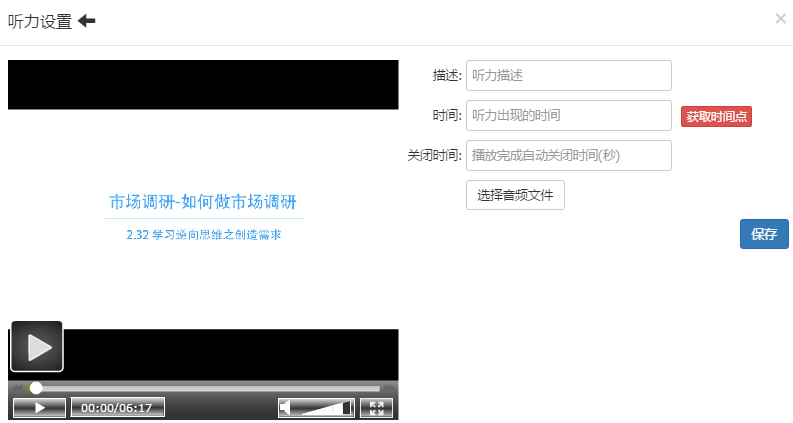Click the seek bar's round playhead knob
Screen dimensions: 793x423
[x=36, y=388]
